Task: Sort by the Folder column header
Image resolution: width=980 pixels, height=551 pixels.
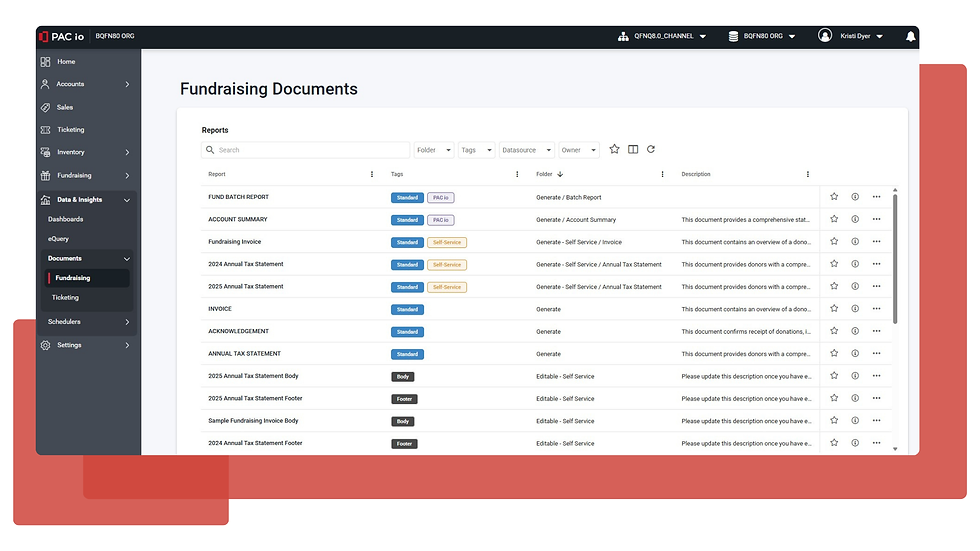Action: (544, 174)
